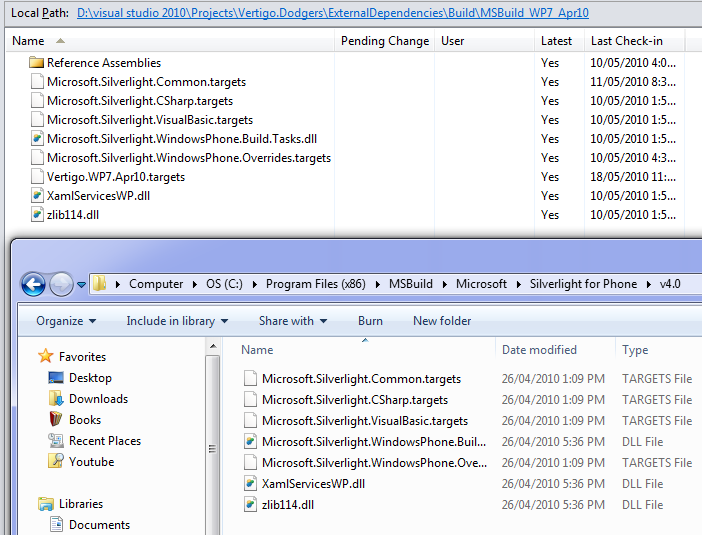Click the navigation pane scrollbar thumb
Image resolution: width=702 pixels, height=535 pixels.
pyautogui.click(x=213, y=449)
